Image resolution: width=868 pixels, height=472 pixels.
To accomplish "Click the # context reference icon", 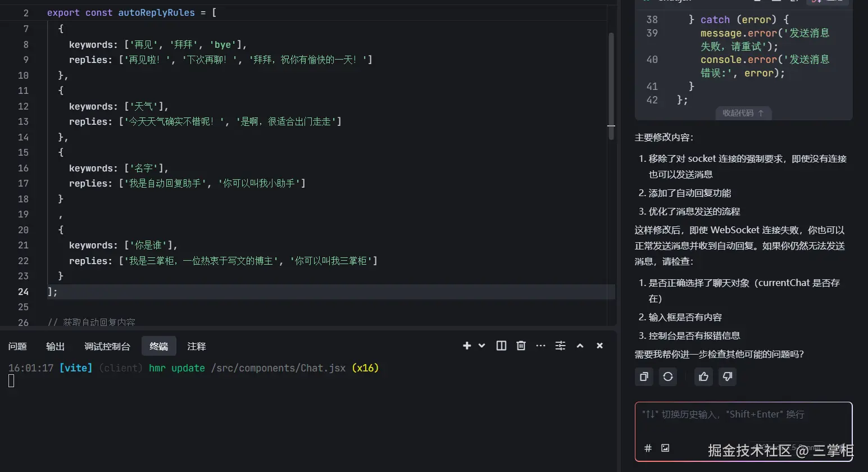I will (x=648, y=448).
